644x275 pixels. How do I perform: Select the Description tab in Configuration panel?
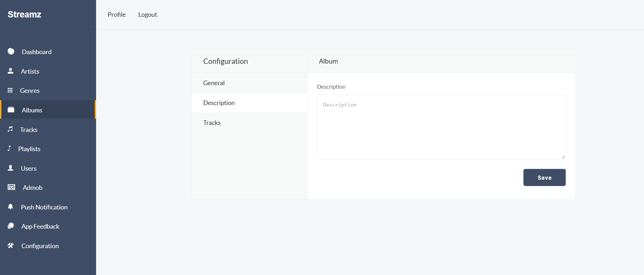coord(219,103)
